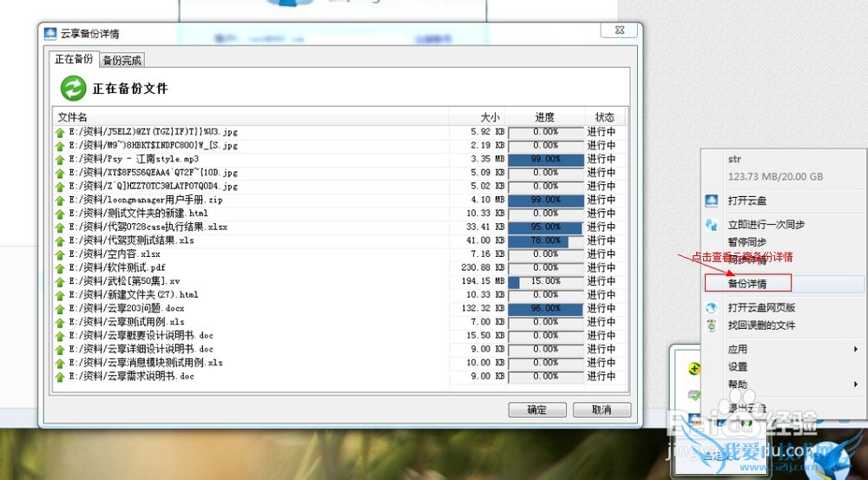Click the upload arrow for 武松[第50集].xv

pyautogui.click(x=60, y=282)
